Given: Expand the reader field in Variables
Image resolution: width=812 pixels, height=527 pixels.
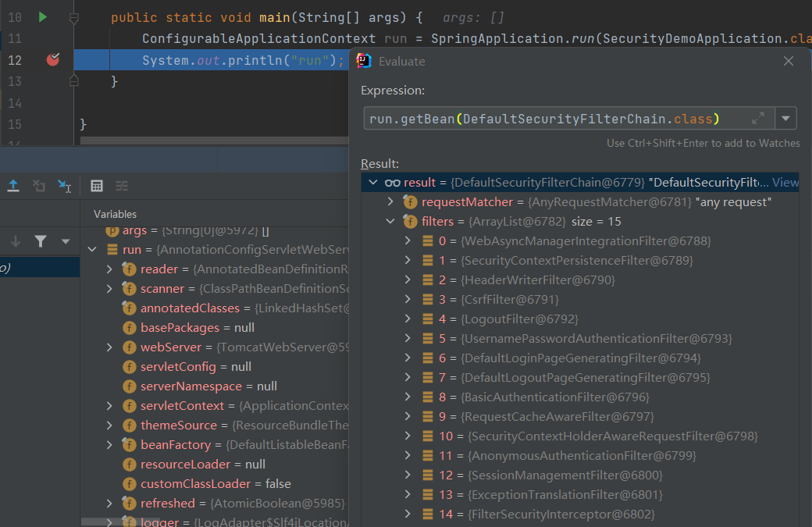Looking at the screenshot, I should point(109,269).
